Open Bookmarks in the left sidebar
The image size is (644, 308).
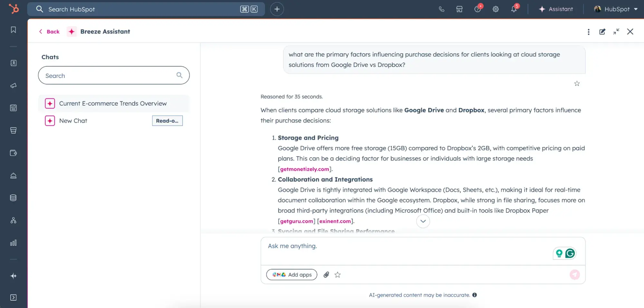tap(13, 30)
